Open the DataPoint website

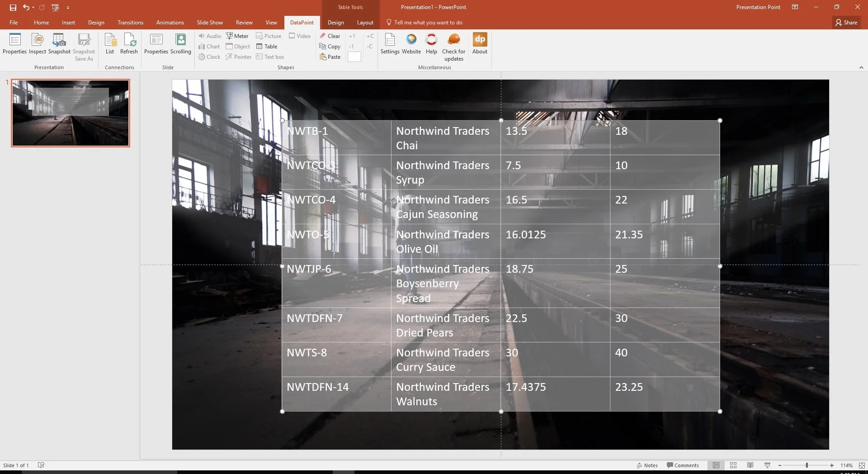pos(411,44)
